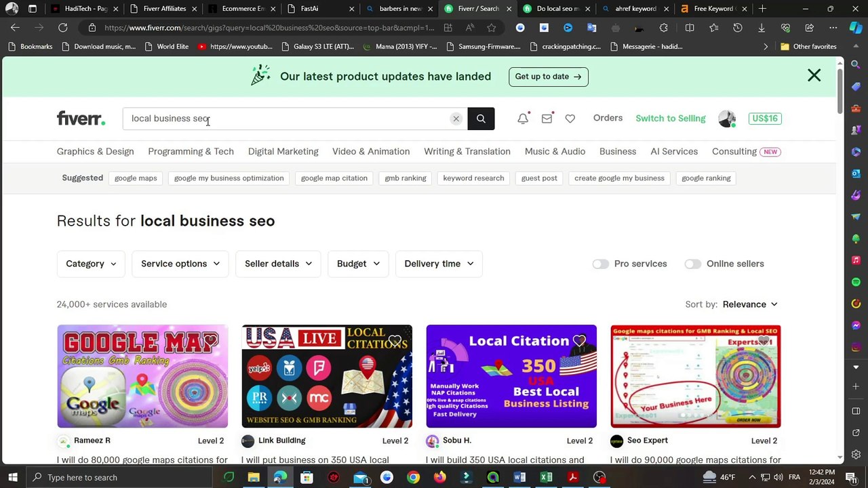
Task: Open the Rameez R seller profile
Action: coord(92,441)
